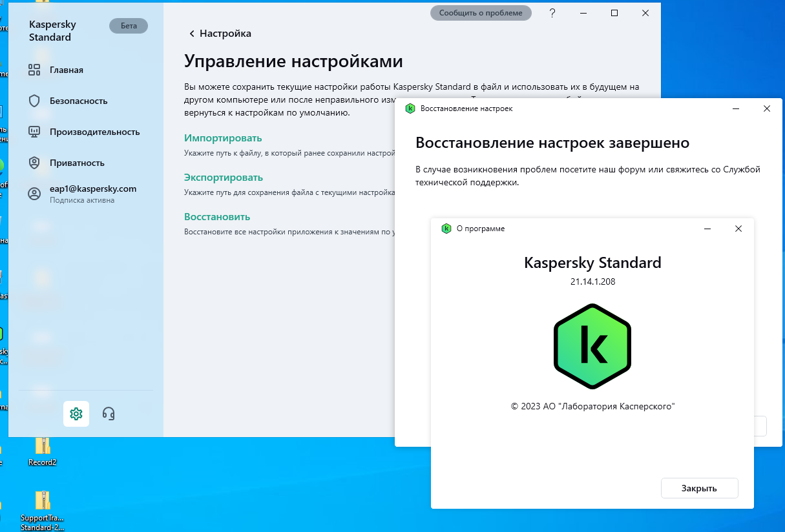This screenshot has height=532, width=785.
Task: Click the Безопасность shield icon
Action: (34, 101)
